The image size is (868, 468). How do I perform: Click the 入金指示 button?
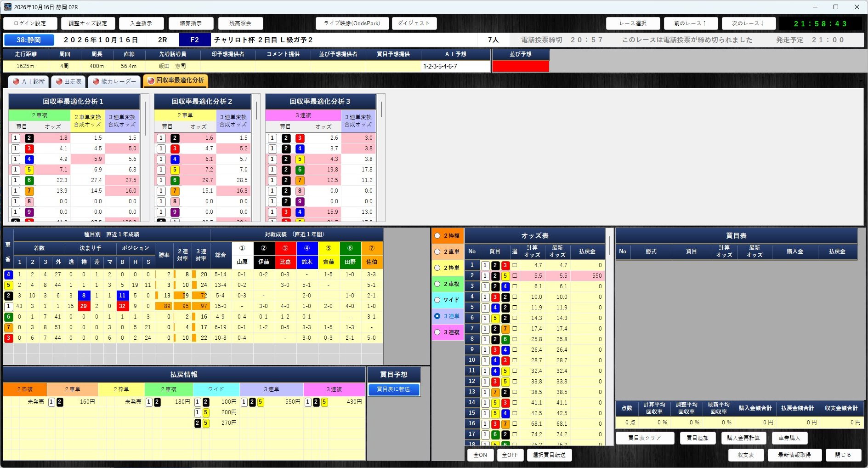pos(141,23)
